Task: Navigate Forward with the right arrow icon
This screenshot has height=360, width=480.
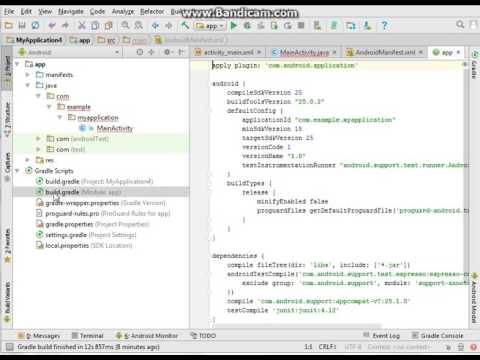Action: pos(169,25)
